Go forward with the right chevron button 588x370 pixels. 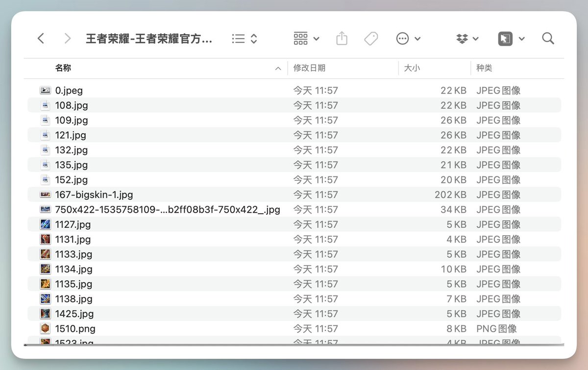[68, 39]
